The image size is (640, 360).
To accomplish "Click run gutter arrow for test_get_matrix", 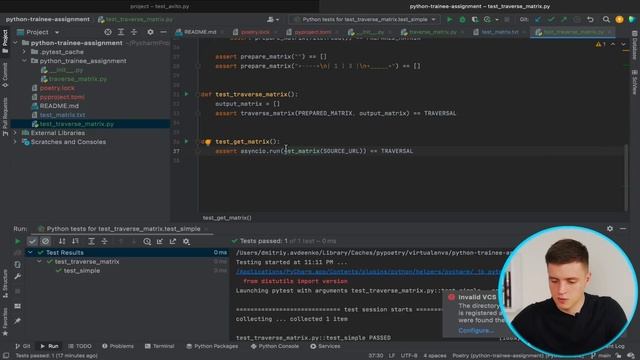I will click(187, 141).
